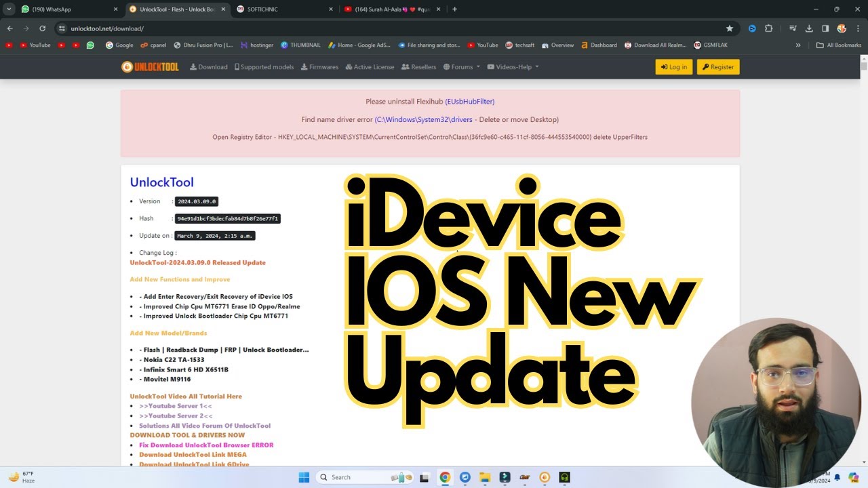Open Youtube Server 2 link
Viewport: 868px width, 488px height.
click(x=176, y=415)
